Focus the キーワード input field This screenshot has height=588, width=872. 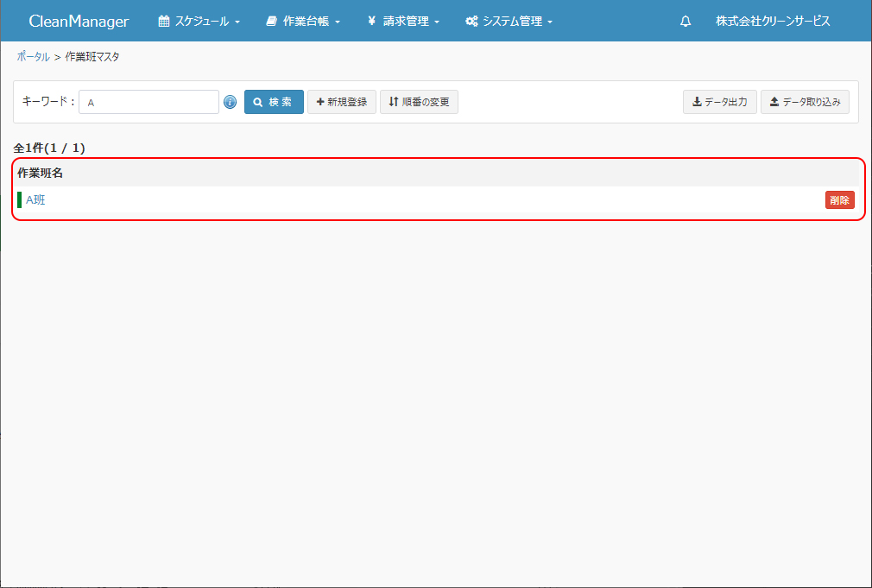149,102
